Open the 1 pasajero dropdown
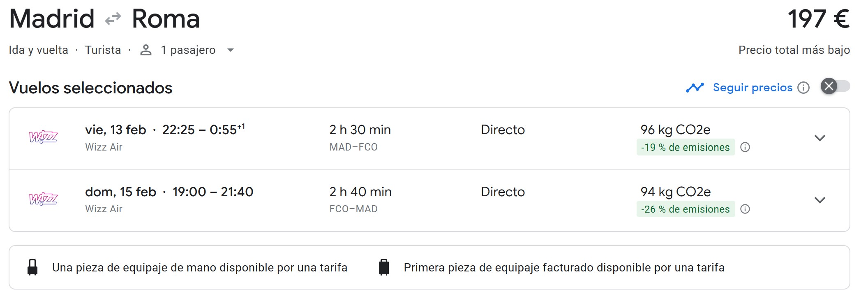 point(231,50)
